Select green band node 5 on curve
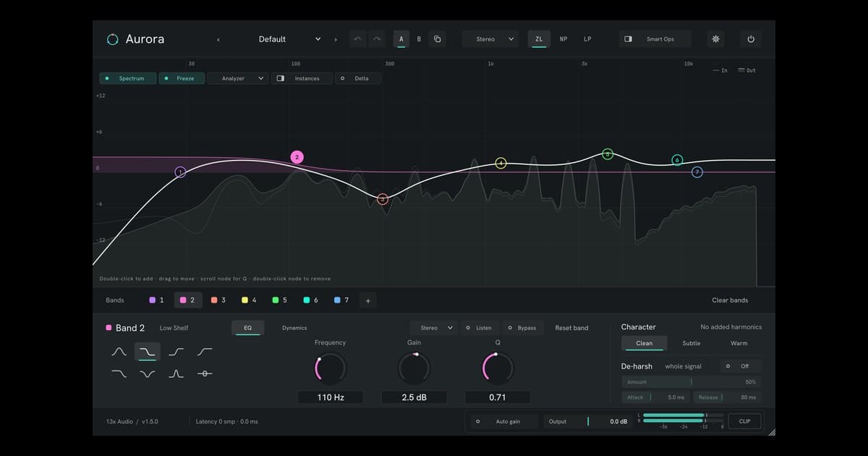This screenshot has height=456, width=868. 608,154
